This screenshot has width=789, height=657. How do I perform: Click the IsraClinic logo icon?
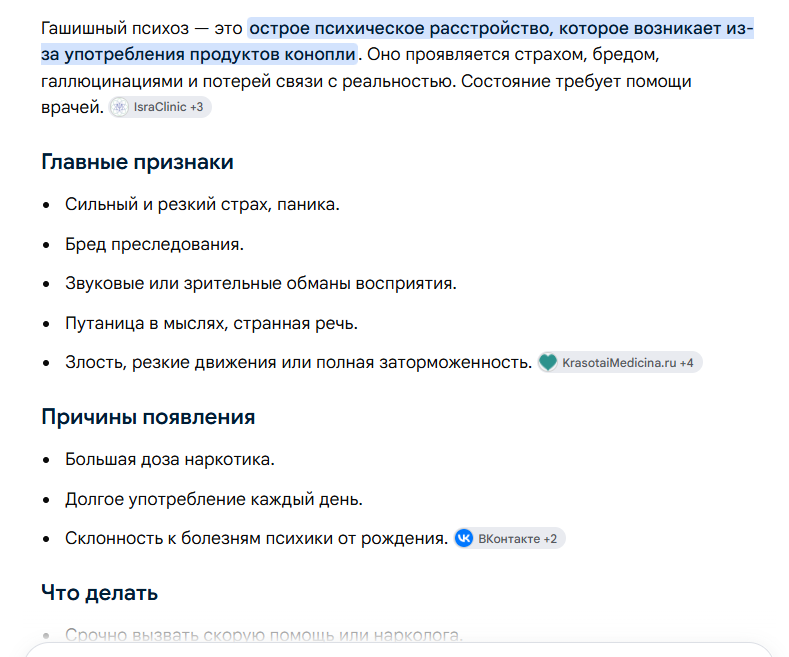click(120, 107)
